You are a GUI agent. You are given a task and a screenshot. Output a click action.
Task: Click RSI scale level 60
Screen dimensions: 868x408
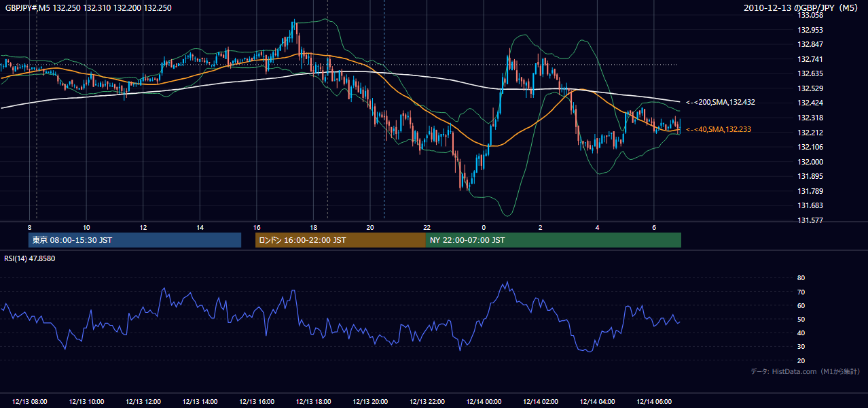click(x=801, y=305)
